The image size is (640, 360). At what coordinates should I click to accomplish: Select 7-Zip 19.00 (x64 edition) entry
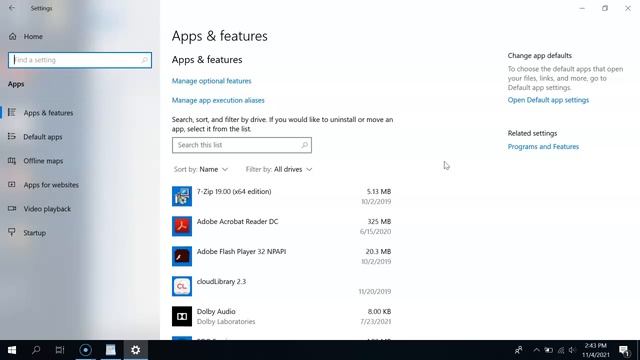point(282,196)
